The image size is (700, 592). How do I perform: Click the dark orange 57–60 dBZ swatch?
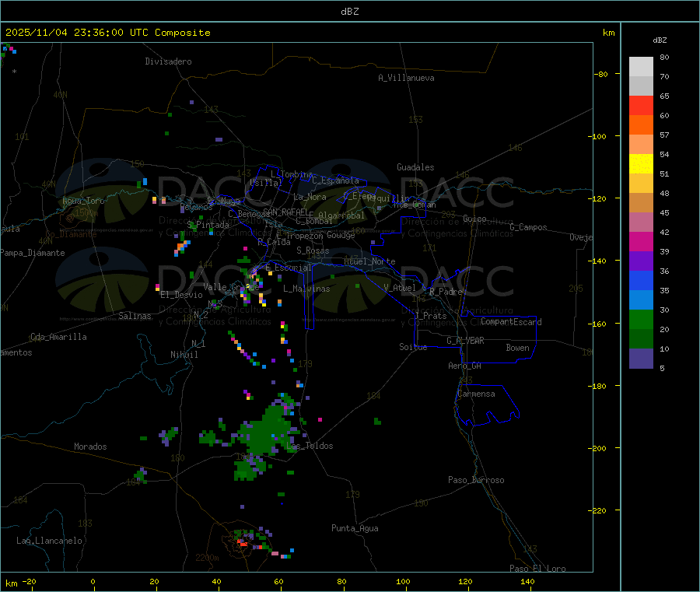[x=641, y=125]
